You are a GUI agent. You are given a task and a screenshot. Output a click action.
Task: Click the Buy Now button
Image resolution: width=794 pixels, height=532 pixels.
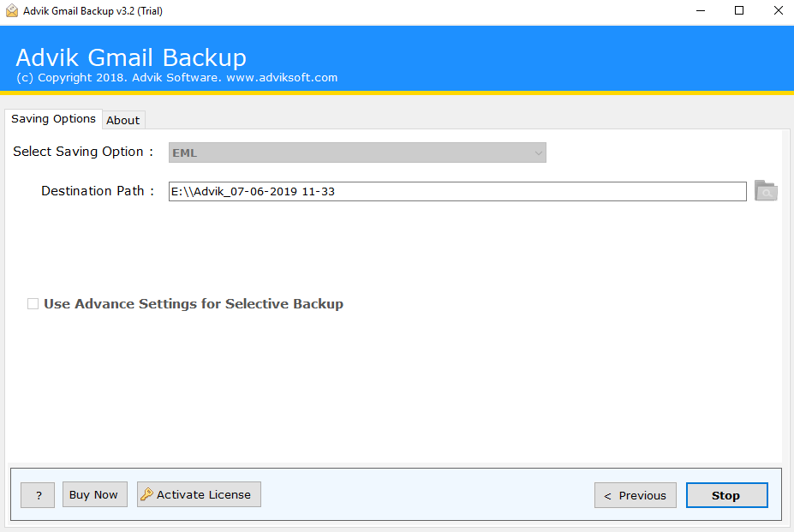(x=95, y=494)
